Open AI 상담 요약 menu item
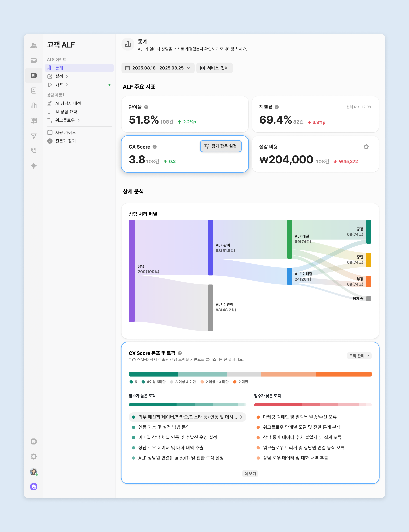Screen dimensions: 409x532 point(66,112)
